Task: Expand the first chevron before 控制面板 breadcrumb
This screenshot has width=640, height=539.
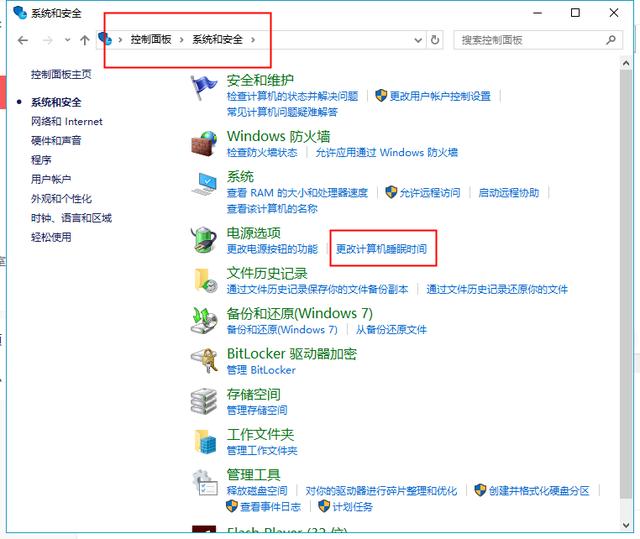Action: 120,40
